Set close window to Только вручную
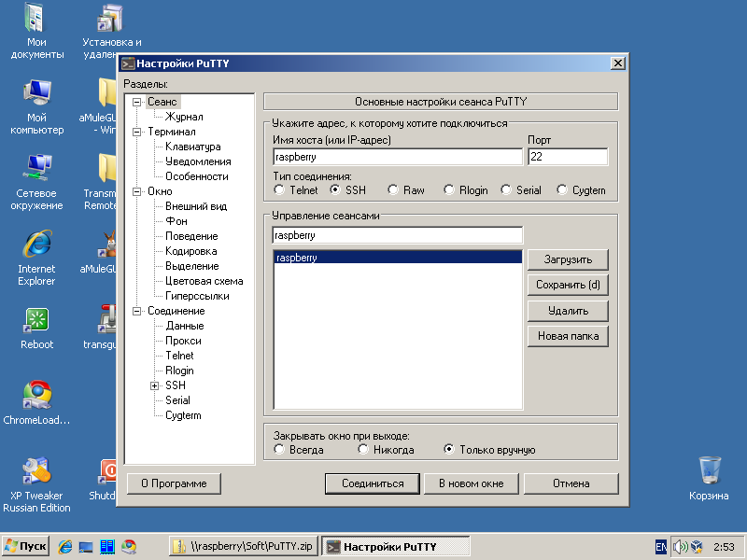Screen dimensions: 747x560 (449, 449)
